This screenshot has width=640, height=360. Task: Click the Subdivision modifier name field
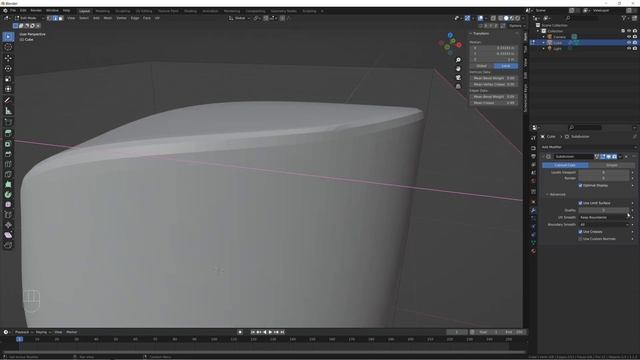573,157
